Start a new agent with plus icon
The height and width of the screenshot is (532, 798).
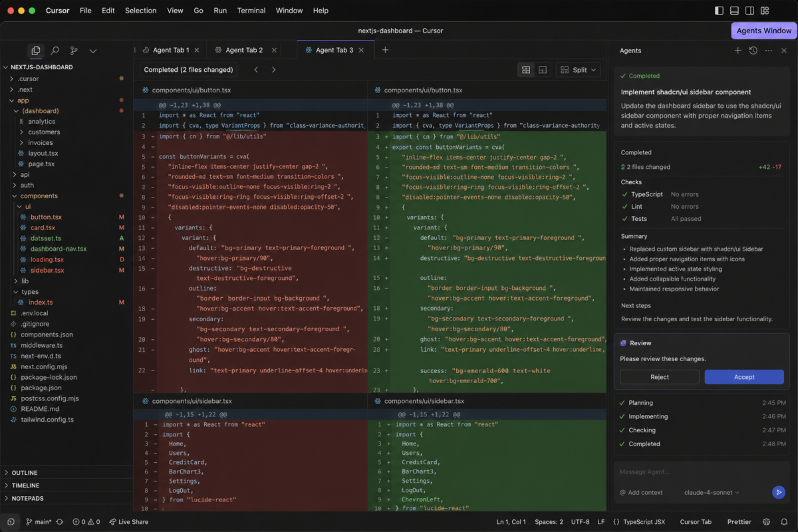click(737, 51)
